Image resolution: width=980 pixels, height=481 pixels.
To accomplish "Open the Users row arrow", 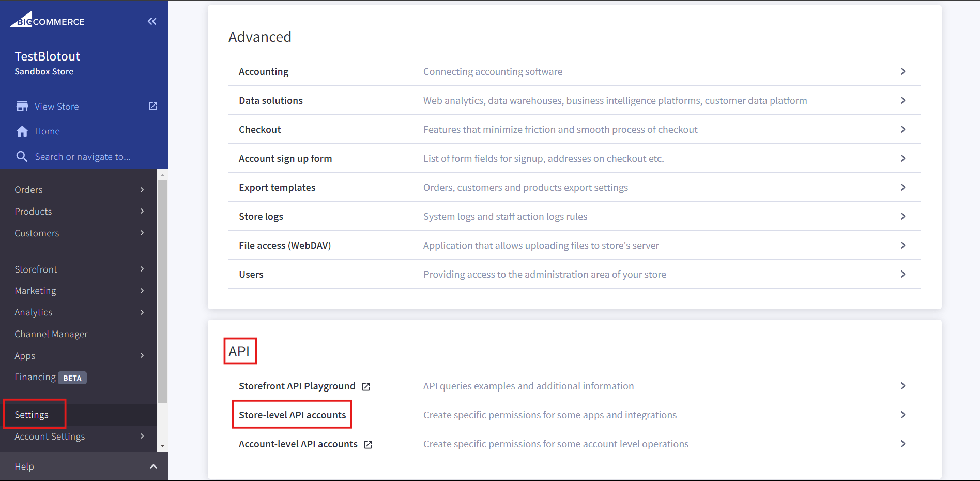I will click(x=902, y=274).
